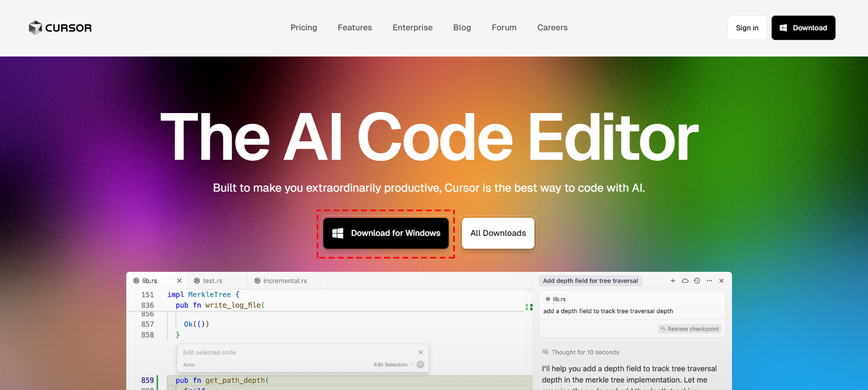868x390 pixels.
Task: Click line number 859 in gutter
Action: tap(147, 380)
